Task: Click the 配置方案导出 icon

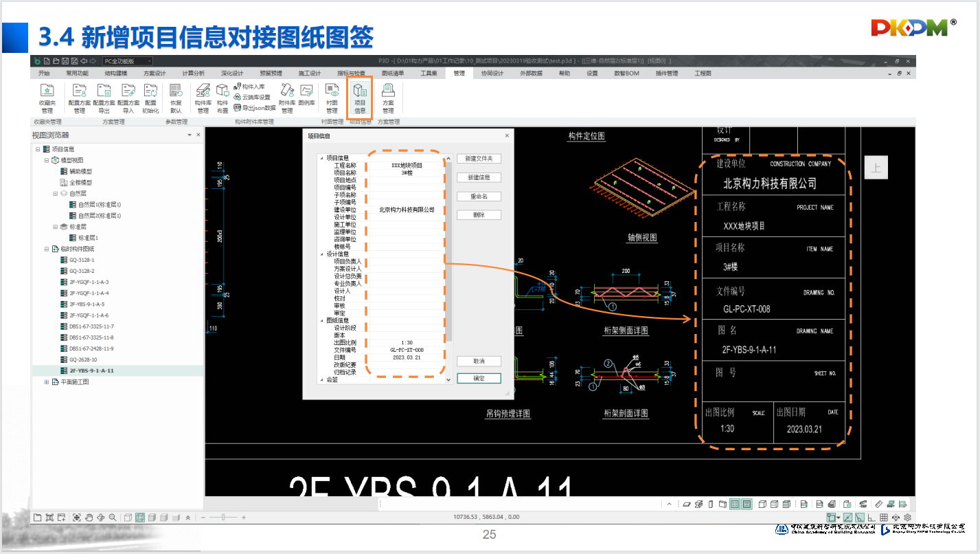Action: click(x=104, y=97)
